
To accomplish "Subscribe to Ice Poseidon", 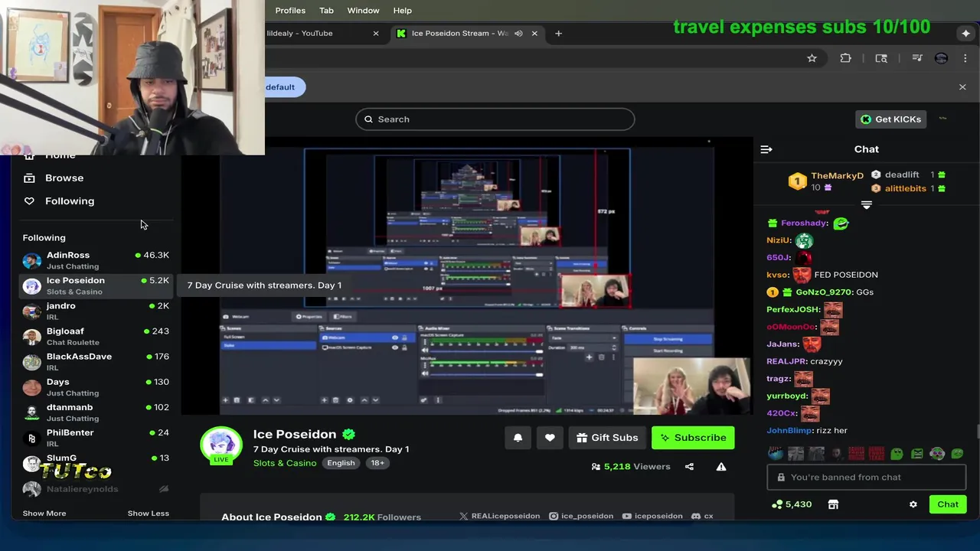I will click(693, 438).
